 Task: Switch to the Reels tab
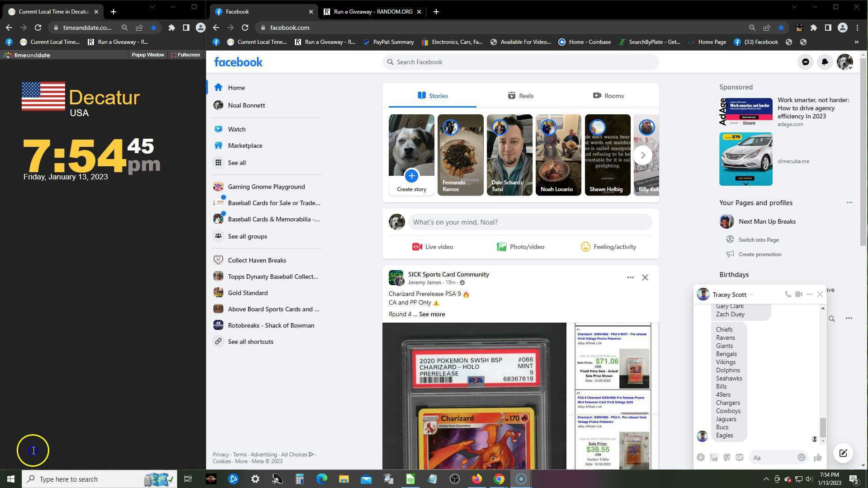point(520,96)
